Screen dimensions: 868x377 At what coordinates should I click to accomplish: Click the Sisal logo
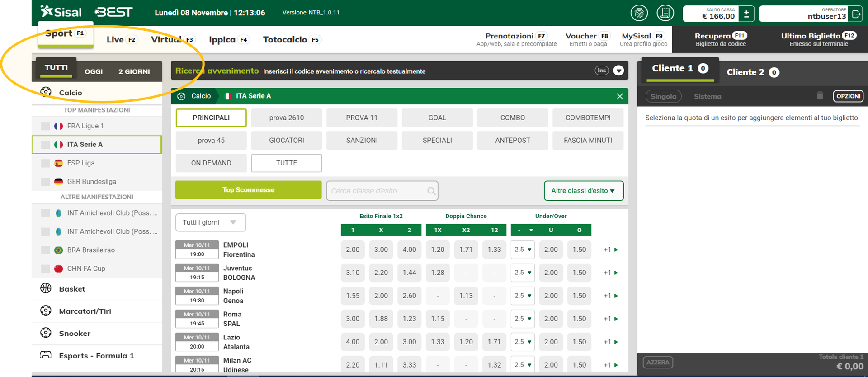[61, 11]
